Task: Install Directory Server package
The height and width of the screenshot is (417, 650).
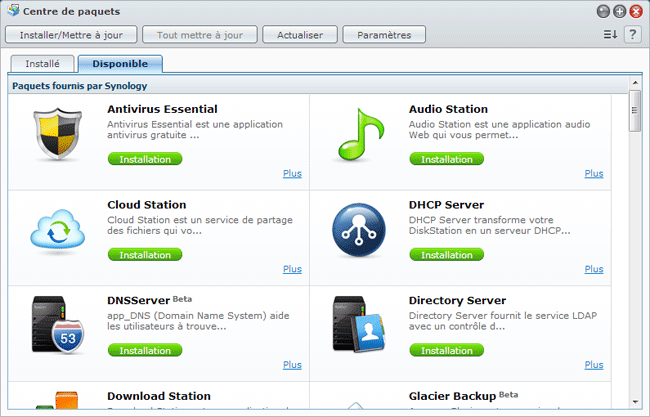Action: (447, 350)
